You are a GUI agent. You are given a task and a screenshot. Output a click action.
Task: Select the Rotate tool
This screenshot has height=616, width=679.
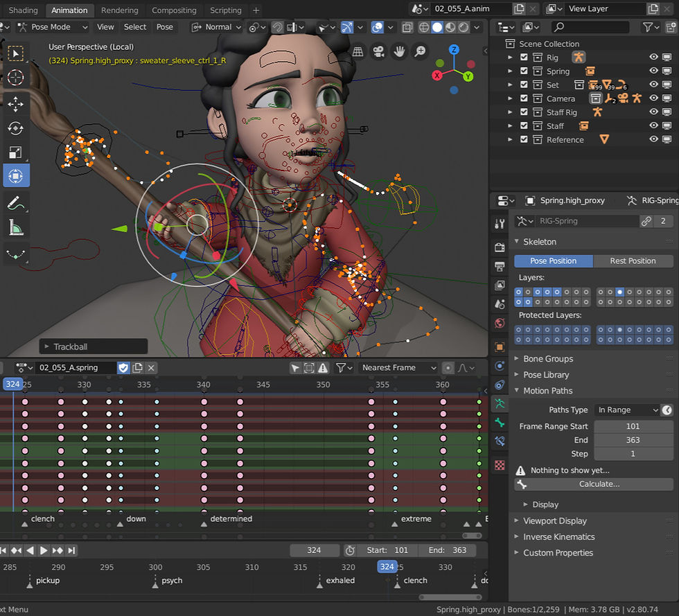pyautogui.click(x=16, y=128)
